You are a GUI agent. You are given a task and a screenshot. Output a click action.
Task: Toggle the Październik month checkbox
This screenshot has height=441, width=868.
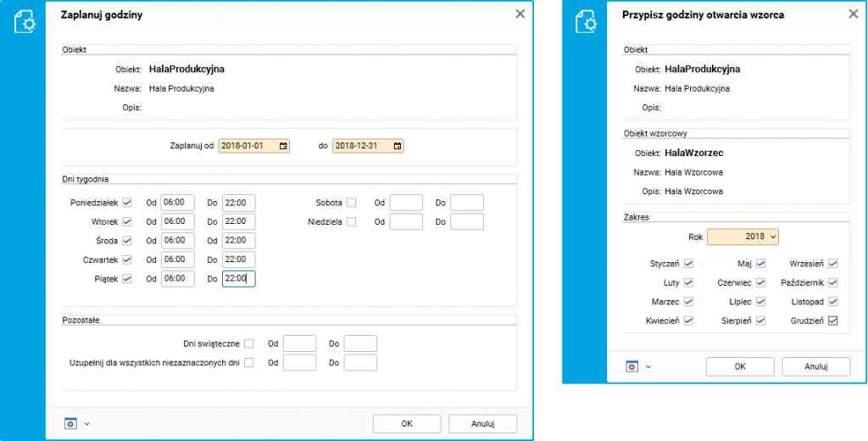coord(832,282)
